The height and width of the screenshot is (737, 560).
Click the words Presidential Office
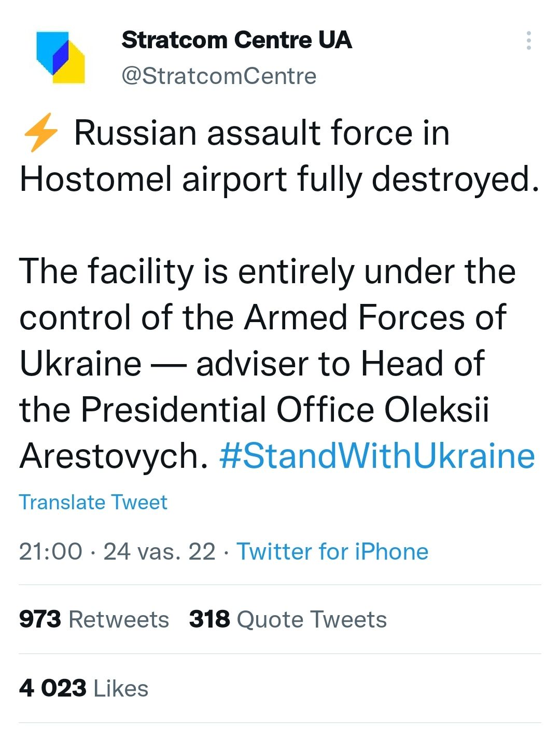pyautogui.click(x=228, y=410)
